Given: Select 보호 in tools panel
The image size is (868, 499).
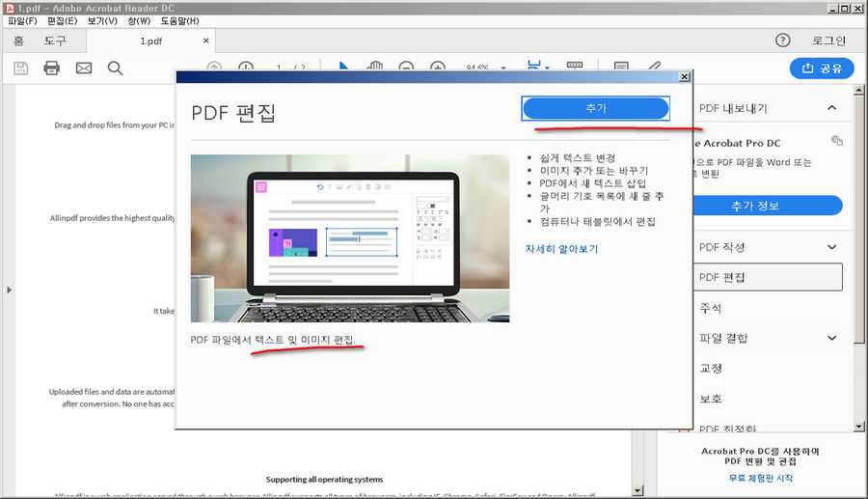Looking at the screenshot, I should pos(711,399).
